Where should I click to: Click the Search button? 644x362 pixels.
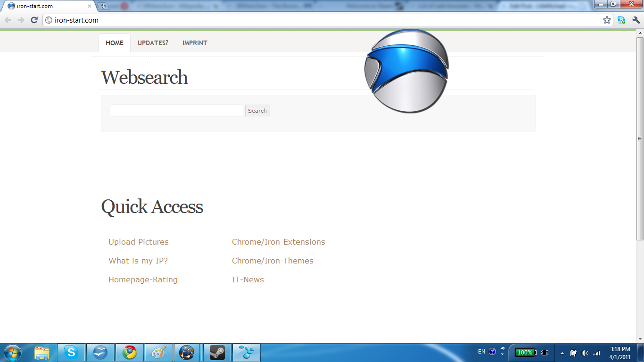click(257, 111)
